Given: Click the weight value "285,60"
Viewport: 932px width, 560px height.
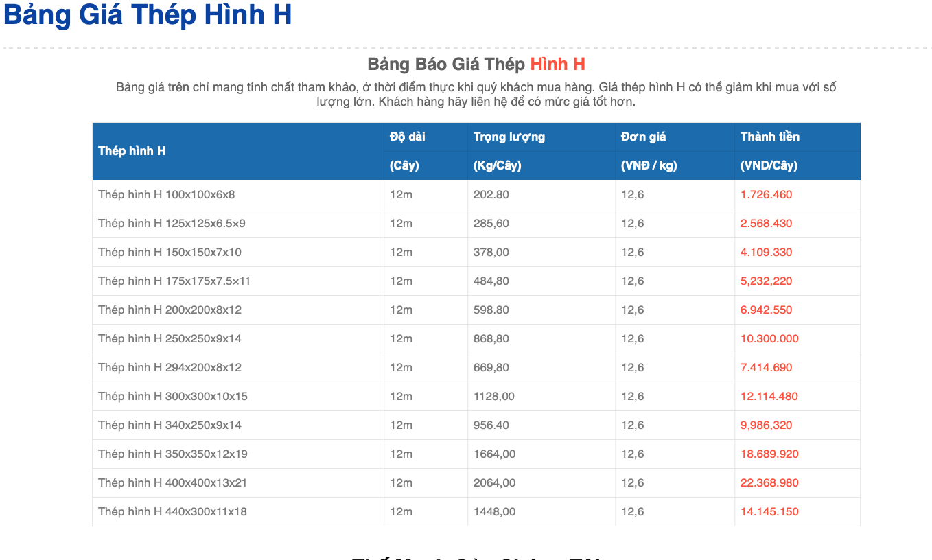Looking at the screenshot, I should [x=491, y=224].
